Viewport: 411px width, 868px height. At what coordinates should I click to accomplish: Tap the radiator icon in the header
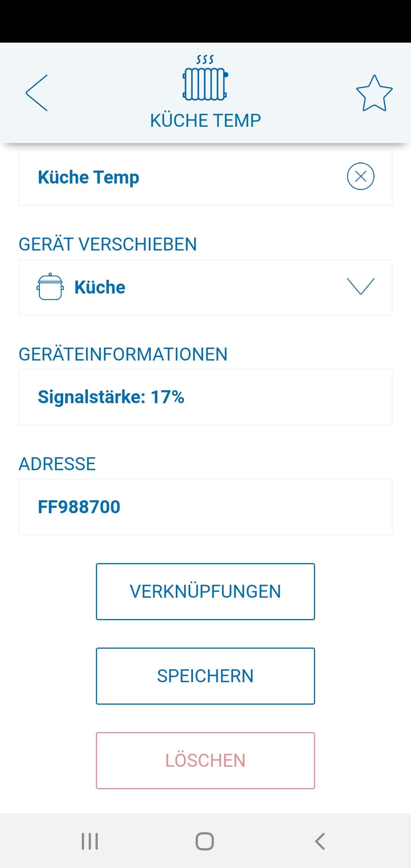[x=205, y=79]
